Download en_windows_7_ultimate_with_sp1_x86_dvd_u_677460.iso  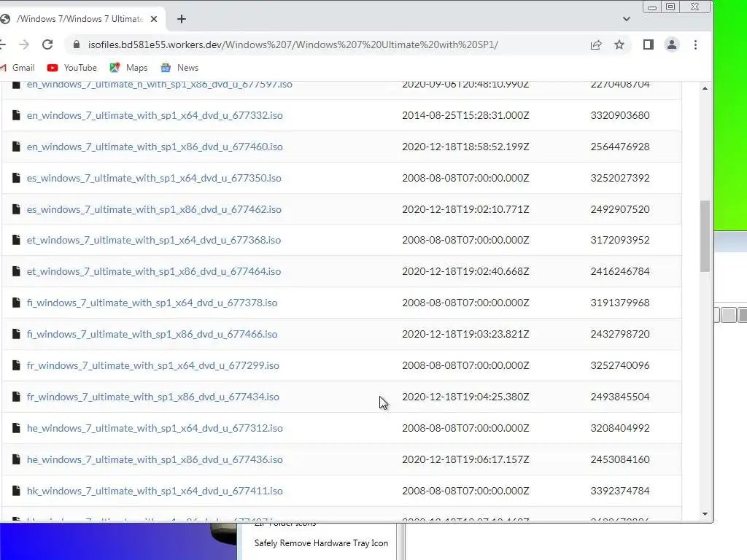tap(155, 147)
